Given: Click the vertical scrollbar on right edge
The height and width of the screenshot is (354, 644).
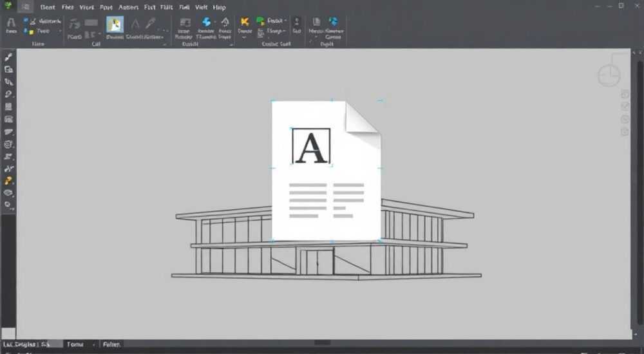Looking at the screenshot, I should point(639,191).
